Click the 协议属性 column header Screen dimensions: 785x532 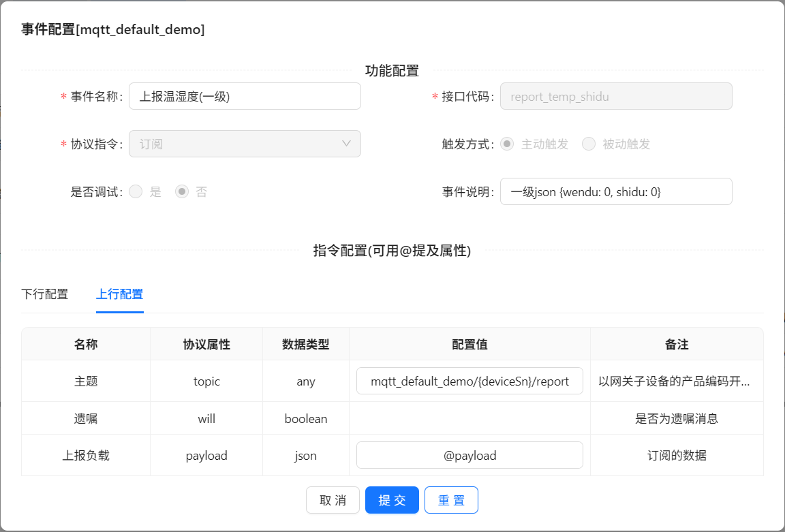206,345
